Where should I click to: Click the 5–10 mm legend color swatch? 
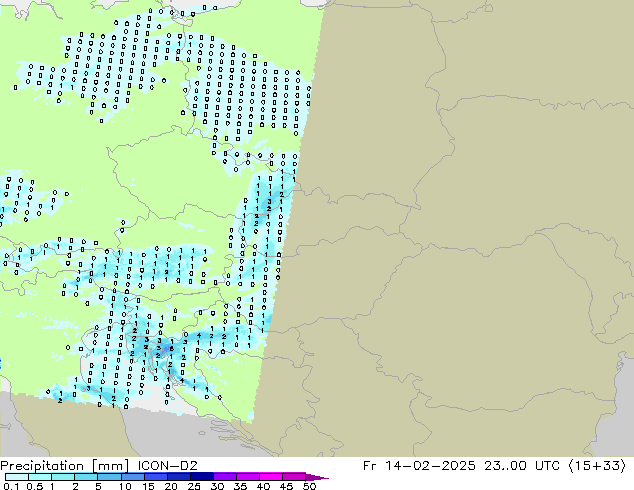click(109, 477)
